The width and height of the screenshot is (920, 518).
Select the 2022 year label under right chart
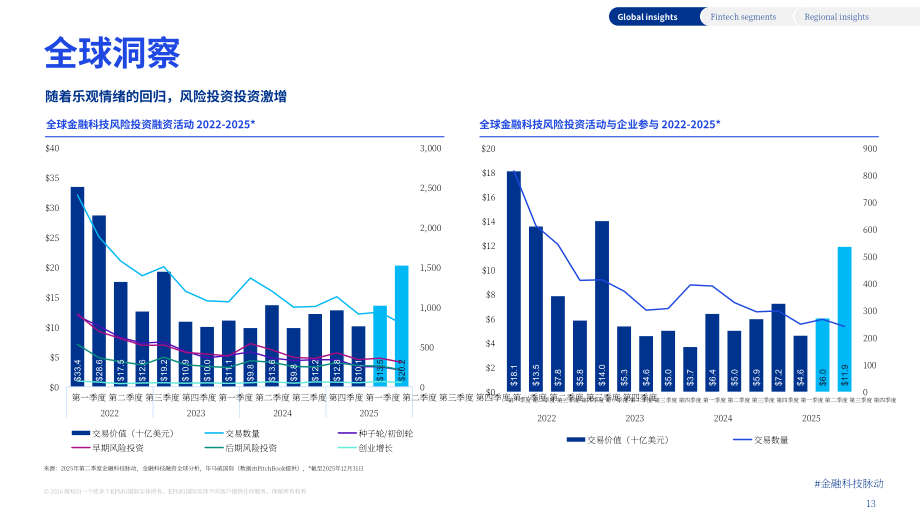546,418
